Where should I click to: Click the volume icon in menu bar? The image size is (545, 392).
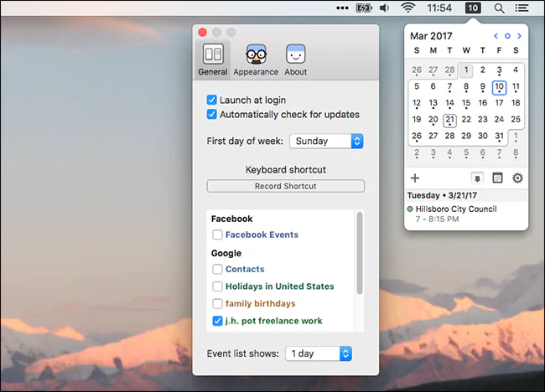(384, 8)
